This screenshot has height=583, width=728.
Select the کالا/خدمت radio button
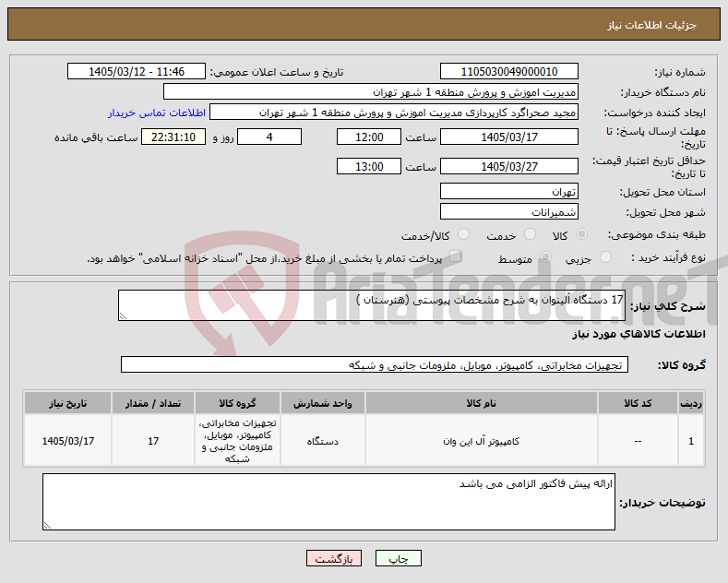click(463, 234)
